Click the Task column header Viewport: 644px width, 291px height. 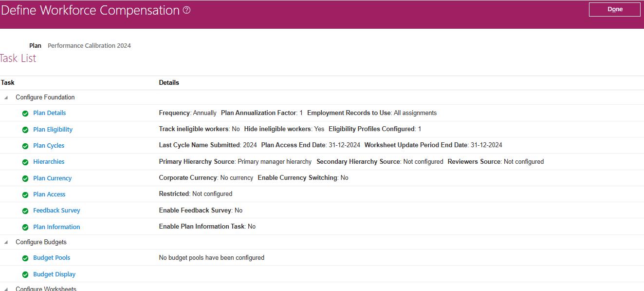pyautogui.click(x=8, y=83)
